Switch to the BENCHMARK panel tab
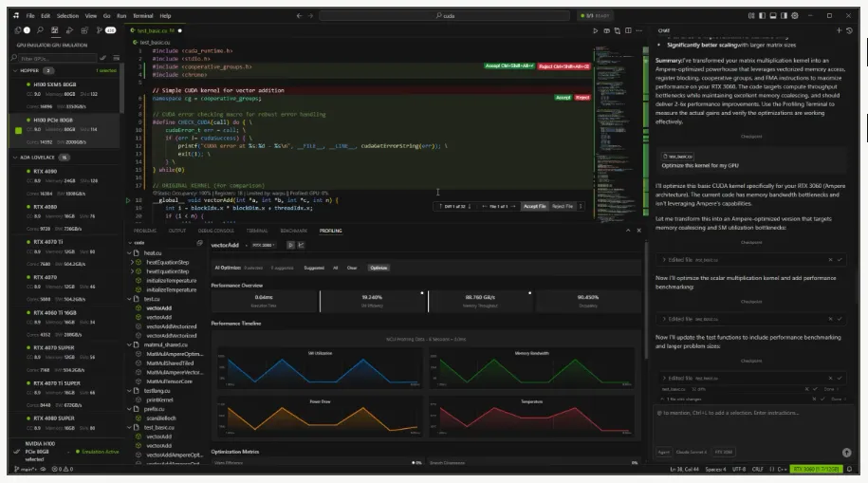This screenshot has height=483, width=868. pyautogui.click(x=293, y=231)
